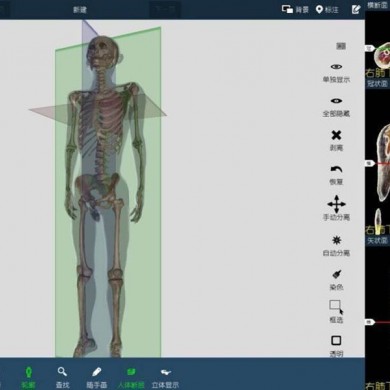
Task: Click the small slice thumbnail above 矢状面
Action: pyautogui.click(x=378, y=221)
